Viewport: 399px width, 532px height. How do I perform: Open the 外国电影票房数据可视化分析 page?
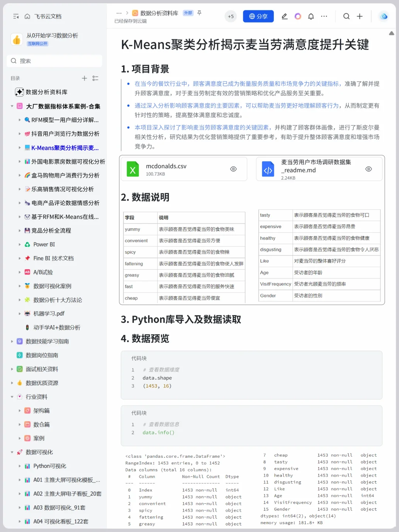coord(68,161)
